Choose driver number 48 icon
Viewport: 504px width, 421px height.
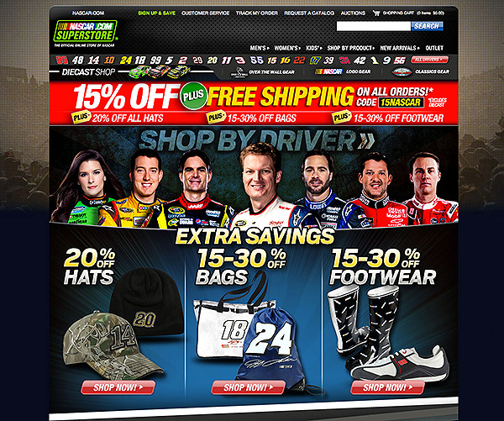77,61
